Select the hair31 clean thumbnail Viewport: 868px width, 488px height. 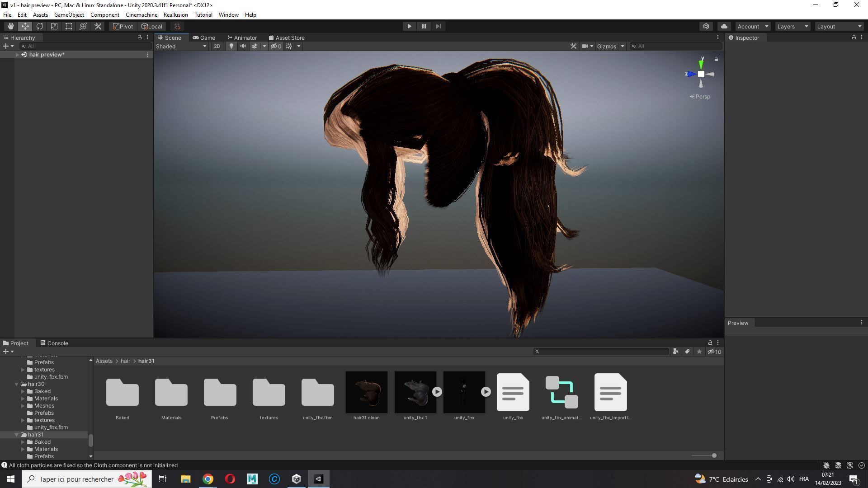(366, 392)
